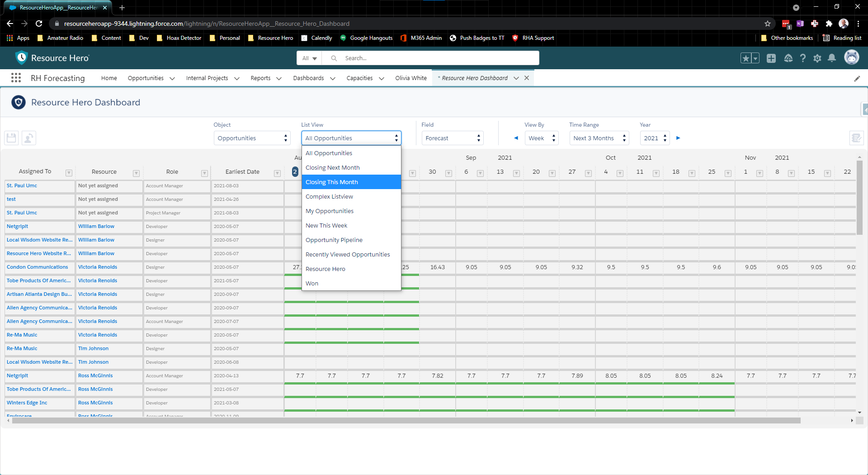
Task: Open Chrome menu three dots
Action: pos(858,24)
